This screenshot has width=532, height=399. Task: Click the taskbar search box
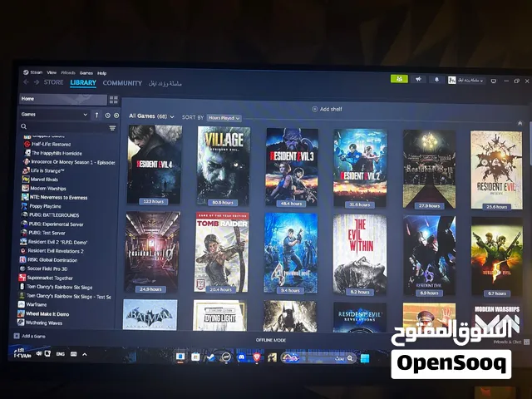[x=319, y=358]
